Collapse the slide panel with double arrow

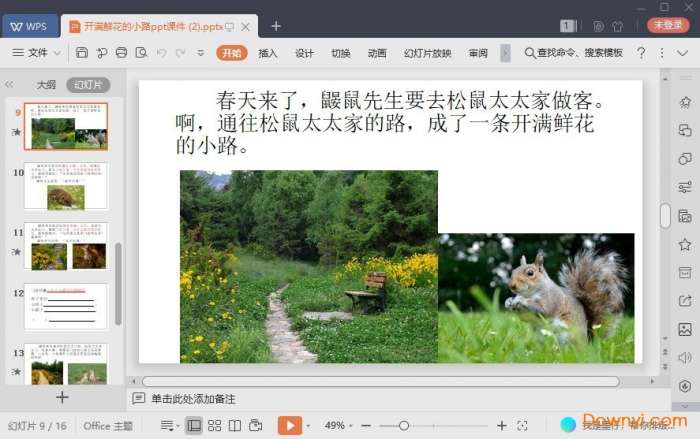tap(9, 84)
